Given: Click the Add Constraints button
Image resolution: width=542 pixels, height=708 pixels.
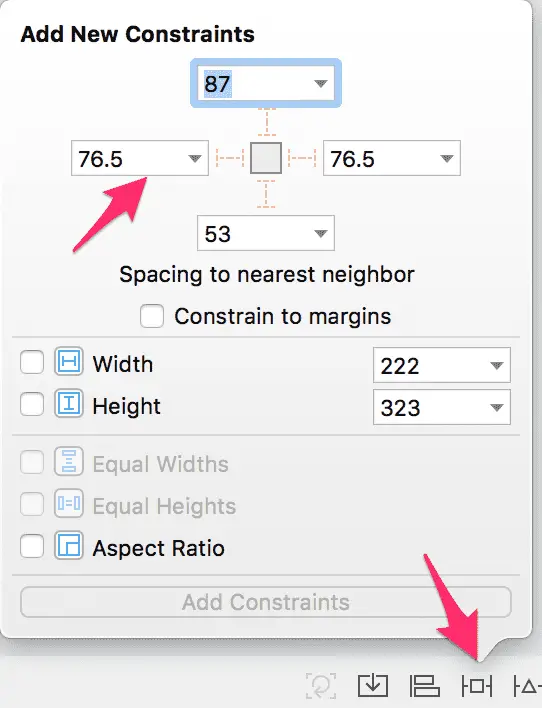Looking at the screenshot, I should (x=266, y=602).
